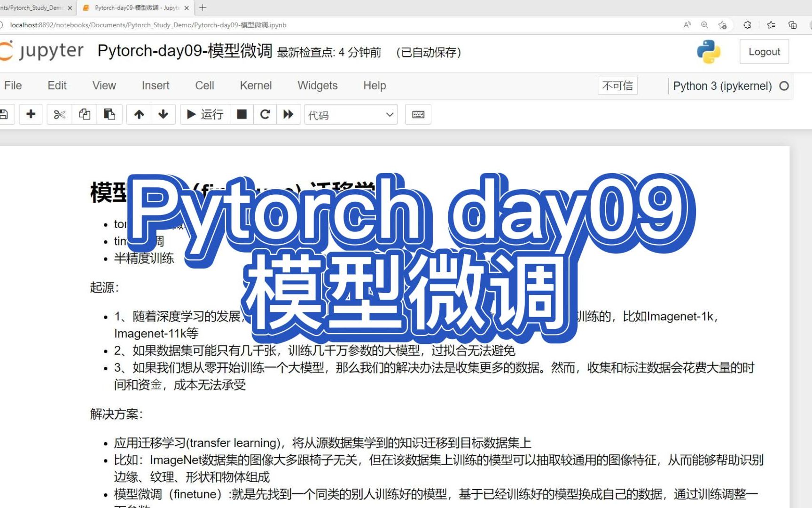The width and height of the screenshot is (812, 508).
Task: Click the Logout button
Action: tap(764, 52)
